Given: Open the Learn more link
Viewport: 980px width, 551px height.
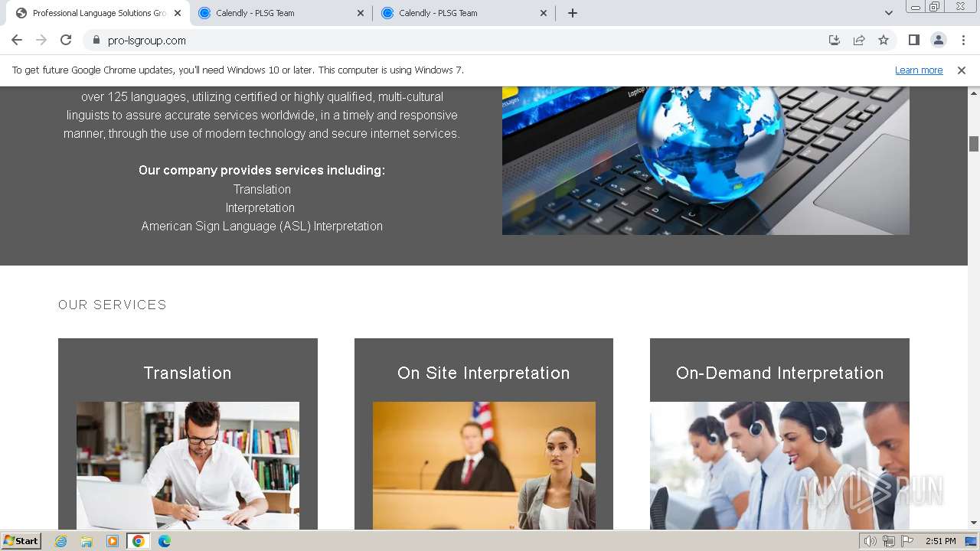Looking at the screenshot, I should 919,70.
